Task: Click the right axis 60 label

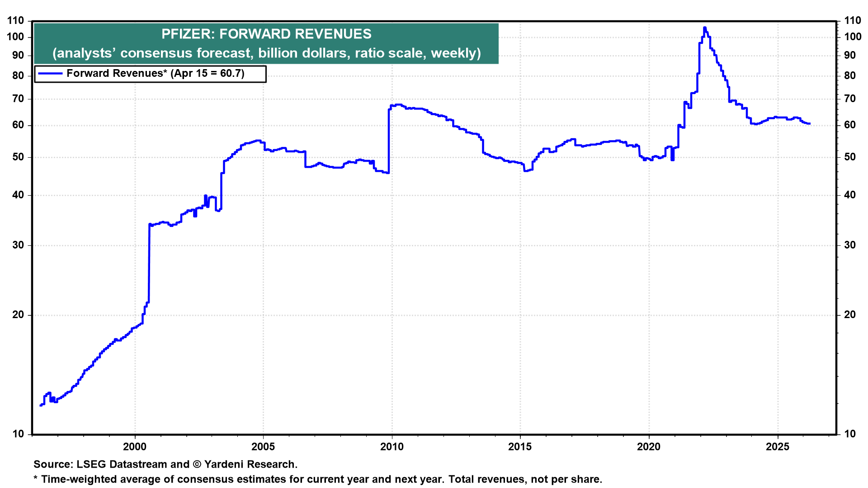Action: pyautogui.click(x=850, y=125)
